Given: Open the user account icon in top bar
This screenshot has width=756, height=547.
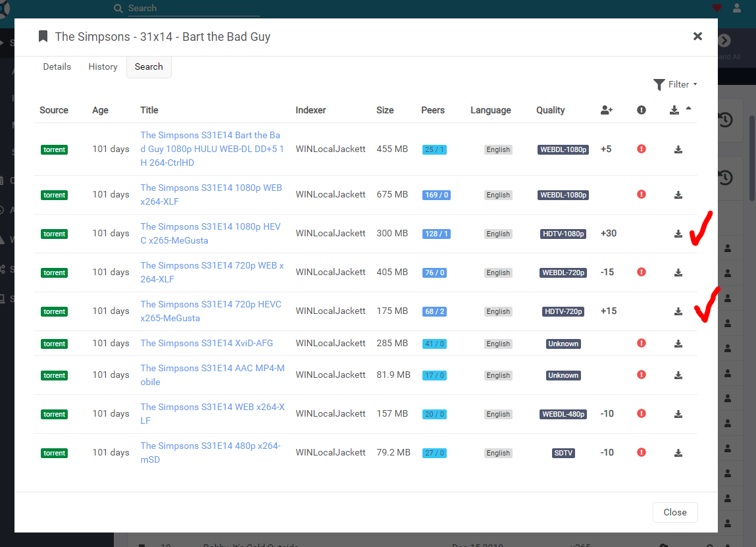Looking at the screenshot, I should (x=737, y=8).
